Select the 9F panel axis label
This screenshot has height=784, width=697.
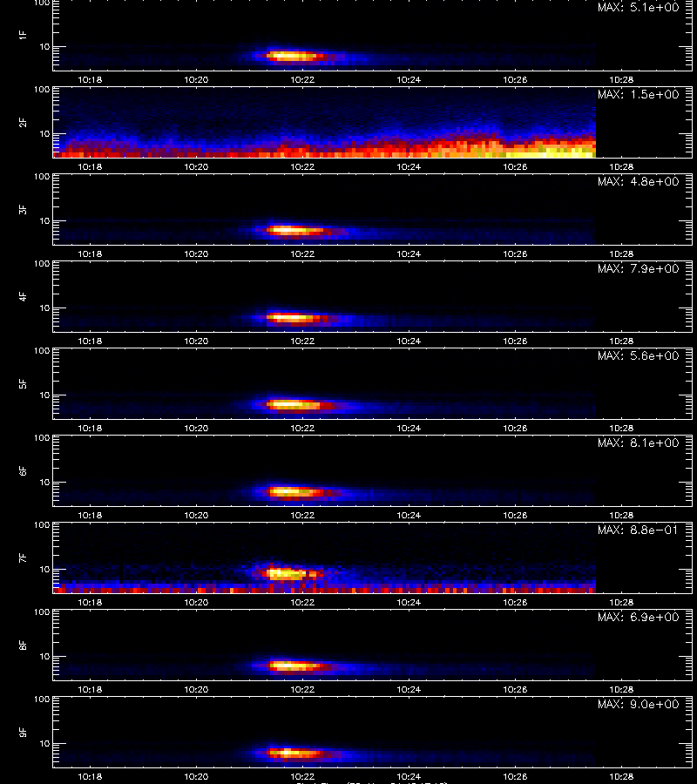(23, 732)
